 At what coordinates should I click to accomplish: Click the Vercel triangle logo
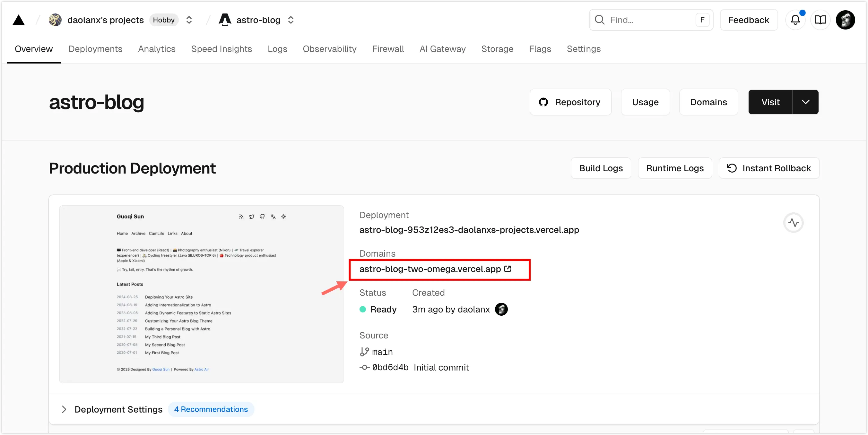click(x=19, y=20)
